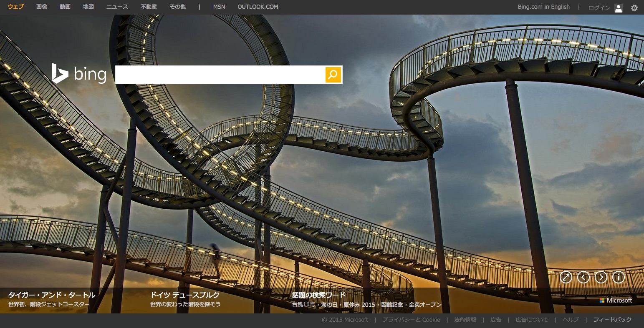
Task: Open the OUTLOOK.COM link
Action: click(258, 7)
